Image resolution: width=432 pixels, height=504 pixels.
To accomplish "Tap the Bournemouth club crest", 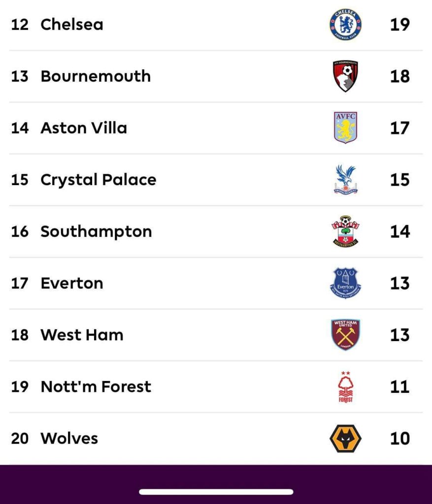I will [x=345, y=76].
